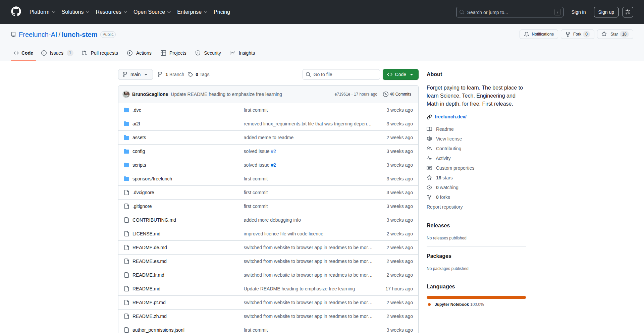Open the README.md file

pyautogui.click(x=146, y=289)
